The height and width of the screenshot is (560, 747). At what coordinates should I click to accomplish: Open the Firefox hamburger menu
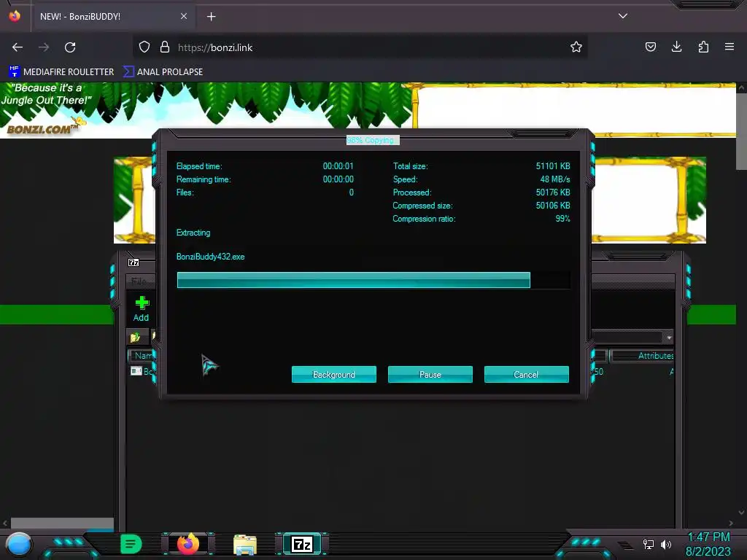click(729, 47)
